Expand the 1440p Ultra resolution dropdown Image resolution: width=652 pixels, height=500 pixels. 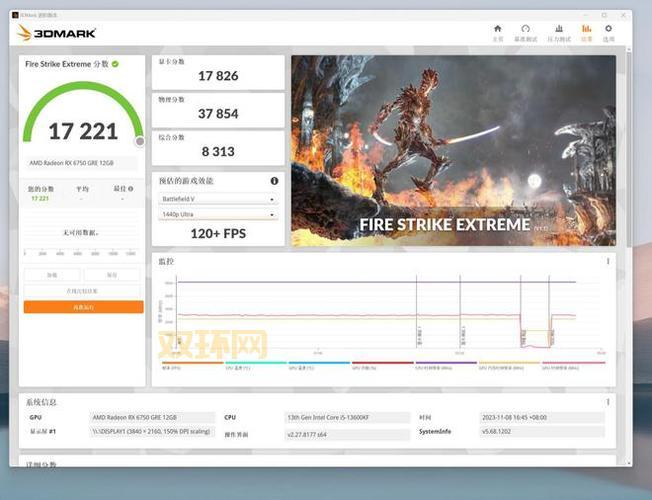pos(218,215)
